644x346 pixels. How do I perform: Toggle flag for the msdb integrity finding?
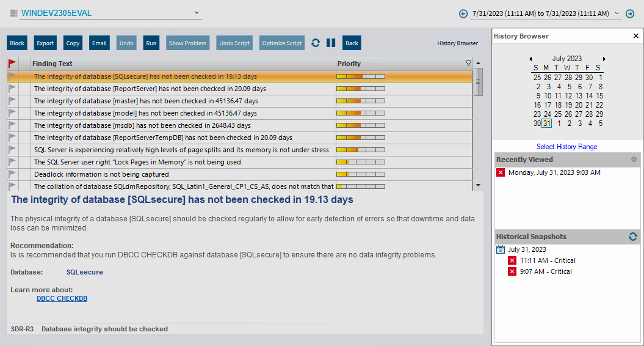click(x=12, y=125)
